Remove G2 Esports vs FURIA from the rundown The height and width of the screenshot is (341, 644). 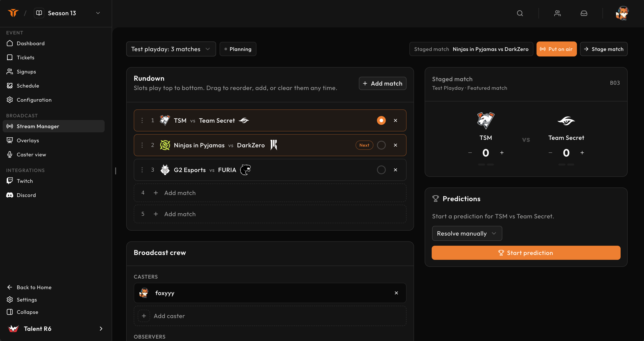point(395,170)
